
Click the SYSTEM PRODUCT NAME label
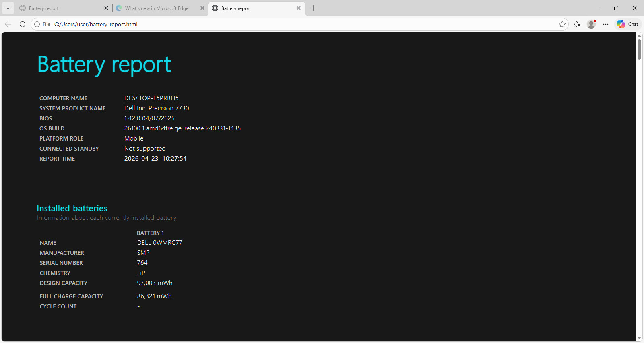click(72, 108)
